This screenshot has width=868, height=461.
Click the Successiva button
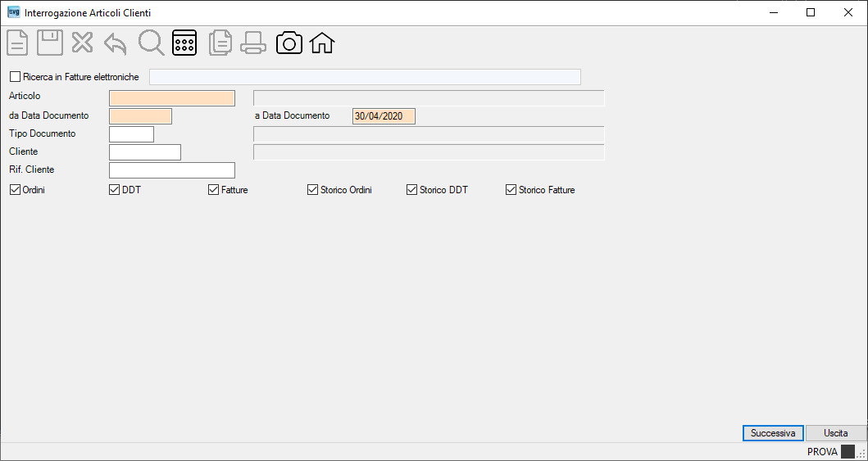click(x=773, y=433)
